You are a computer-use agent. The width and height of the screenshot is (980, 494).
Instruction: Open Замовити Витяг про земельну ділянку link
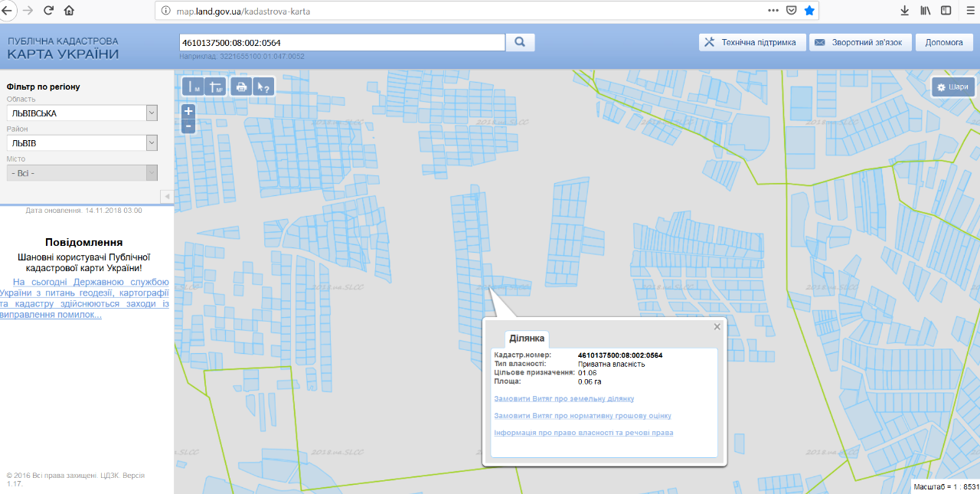564,399
